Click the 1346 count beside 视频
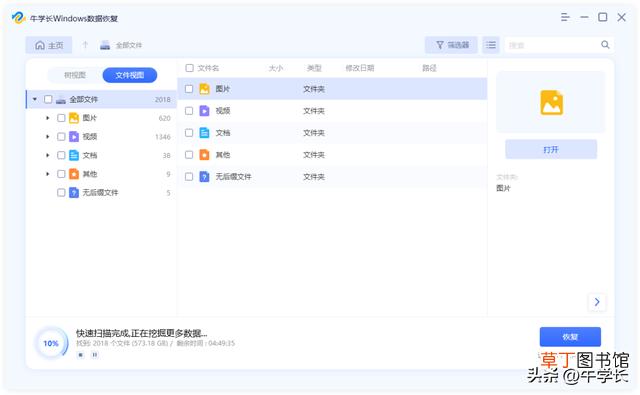The image size is (640, 395). (x=162, y=137)
